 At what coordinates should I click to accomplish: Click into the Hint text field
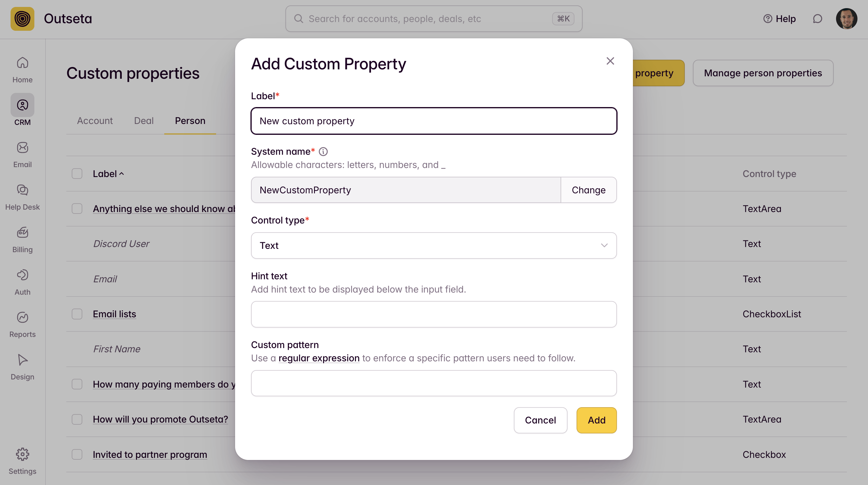click(x=433, y=314)
